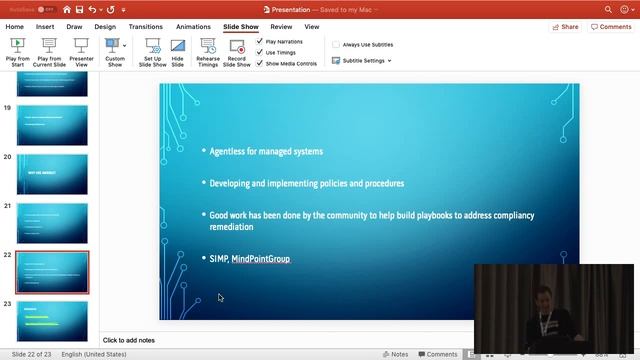Click the English (United States) language indicator
Viewport: 640px width, 360px height.
tap(94, 354)
